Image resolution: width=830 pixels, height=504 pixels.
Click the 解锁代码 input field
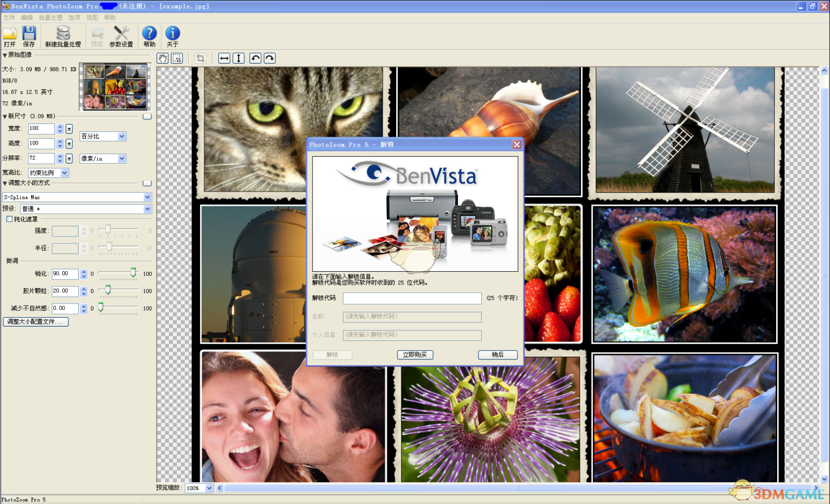(x=412, y=298)
